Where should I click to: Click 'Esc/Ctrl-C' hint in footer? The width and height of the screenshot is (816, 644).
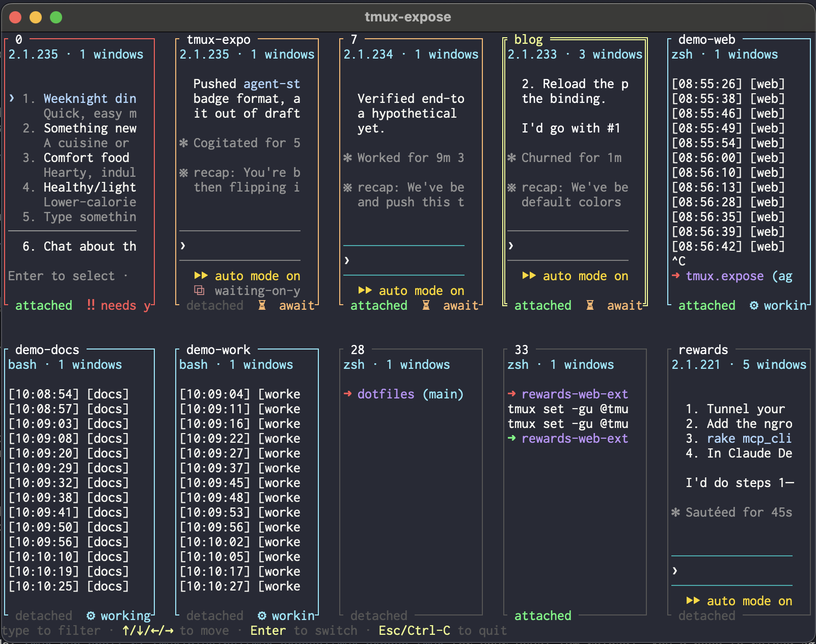(x=414, y=630)
